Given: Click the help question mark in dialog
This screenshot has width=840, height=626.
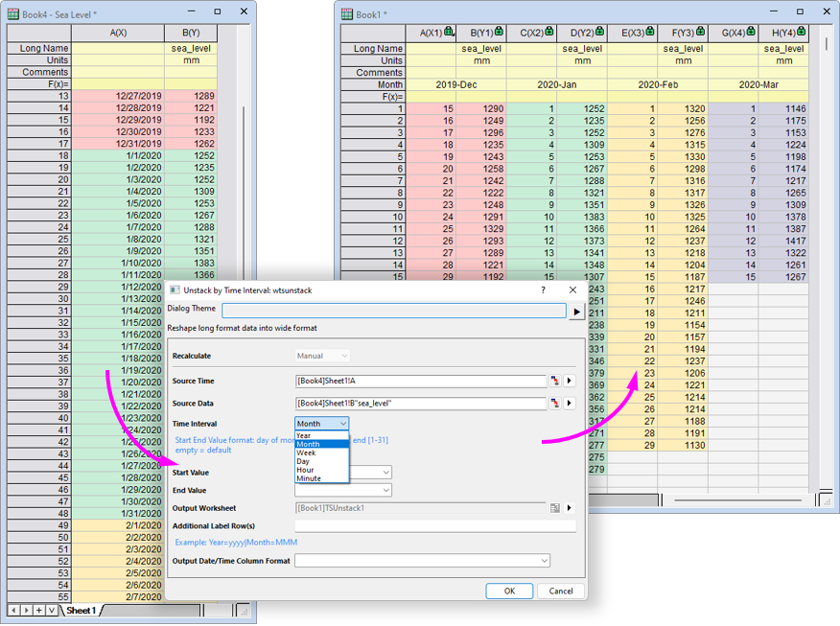Looking at the screenshot, I should click(x=543, y=290).
